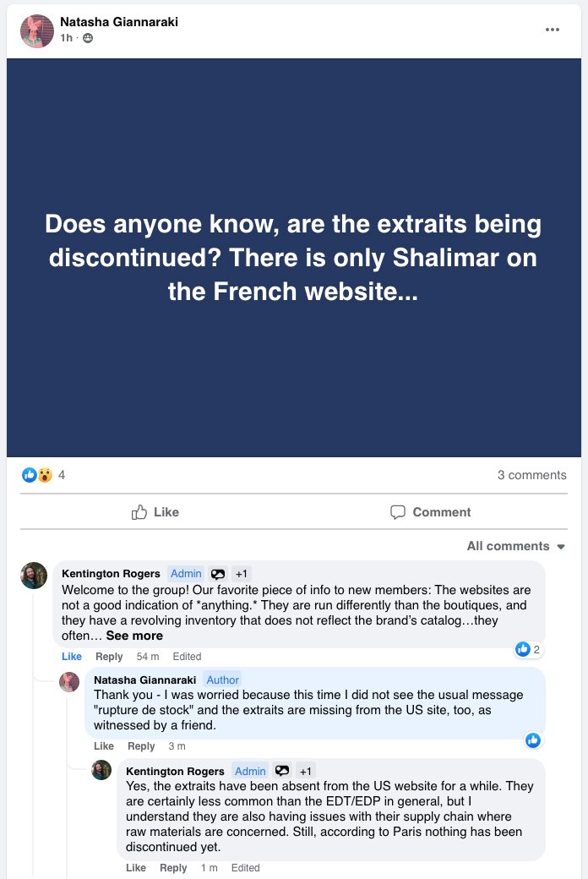Open the post reaction emojis list

(x=37, y=475)
